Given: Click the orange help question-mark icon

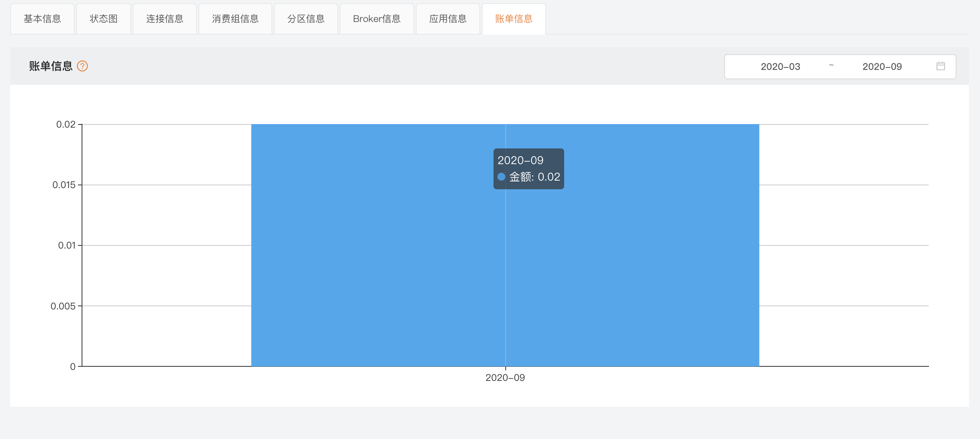Looking at the screenshot, I should (82, 66).
